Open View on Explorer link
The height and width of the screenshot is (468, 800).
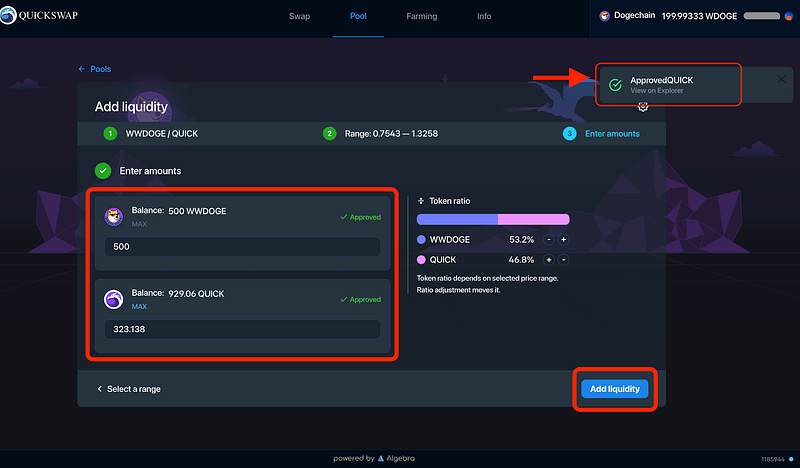(x=657, y=91)
